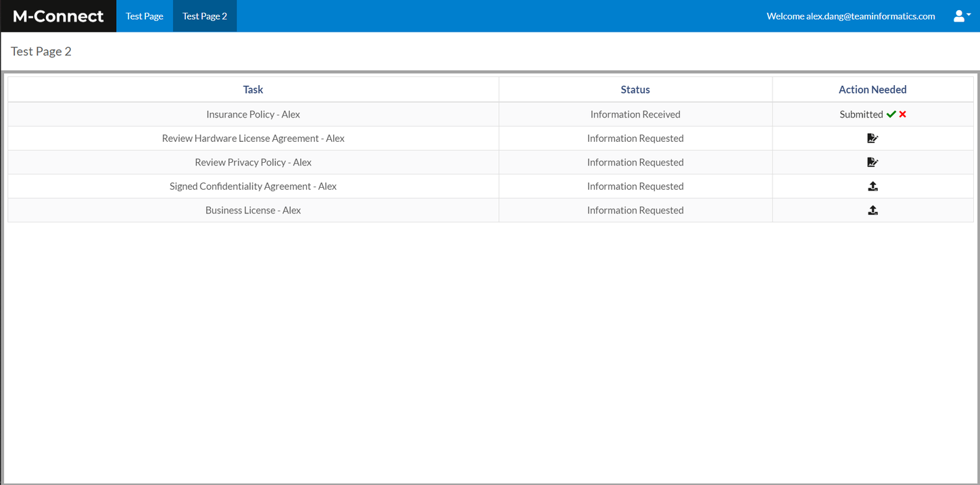The width and height of the screenshot is (980, 485).
Task: Click the Task column header
Action: pos(253,89)
